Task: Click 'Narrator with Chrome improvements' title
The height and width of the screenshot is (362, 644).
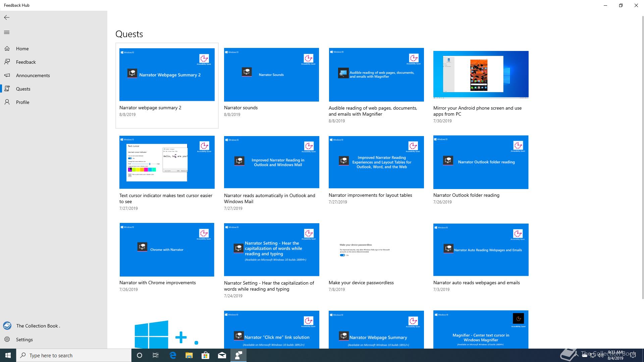Action: tap(158, 283)
